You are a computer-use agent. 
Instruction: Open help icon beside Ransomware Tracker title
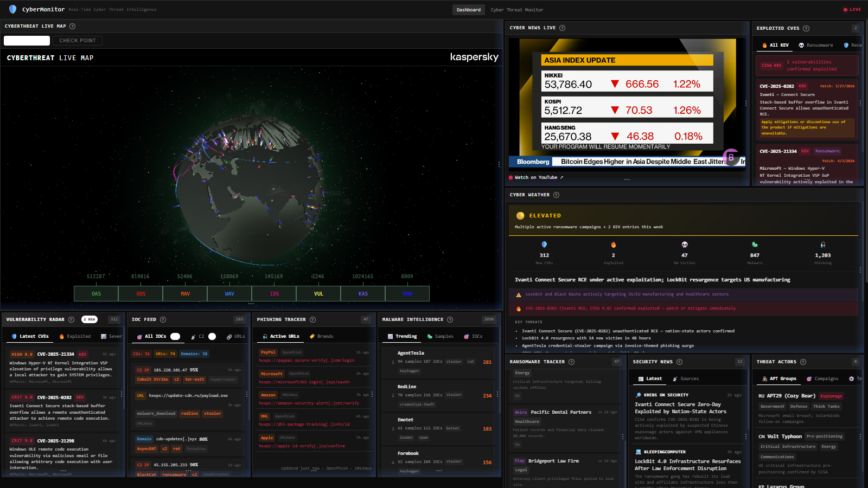[x=571, y=362]
